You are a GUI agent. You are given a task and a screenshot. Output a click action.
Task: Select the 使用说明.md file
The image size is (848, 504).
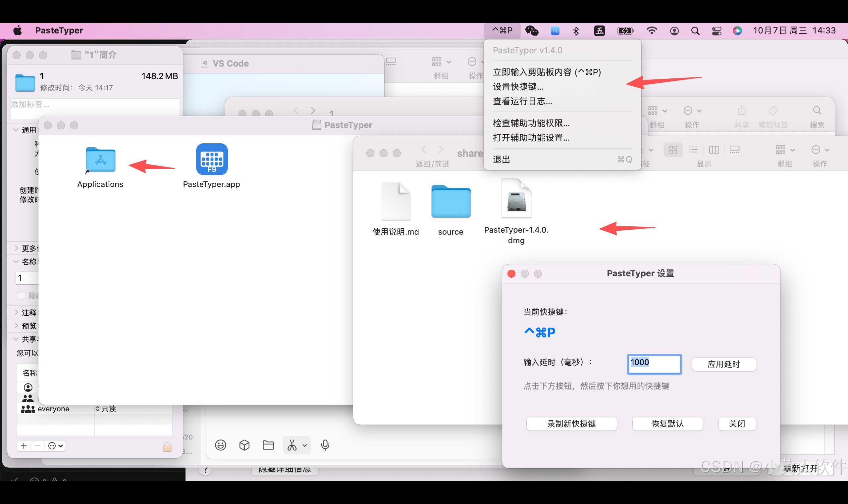point(396,209)
